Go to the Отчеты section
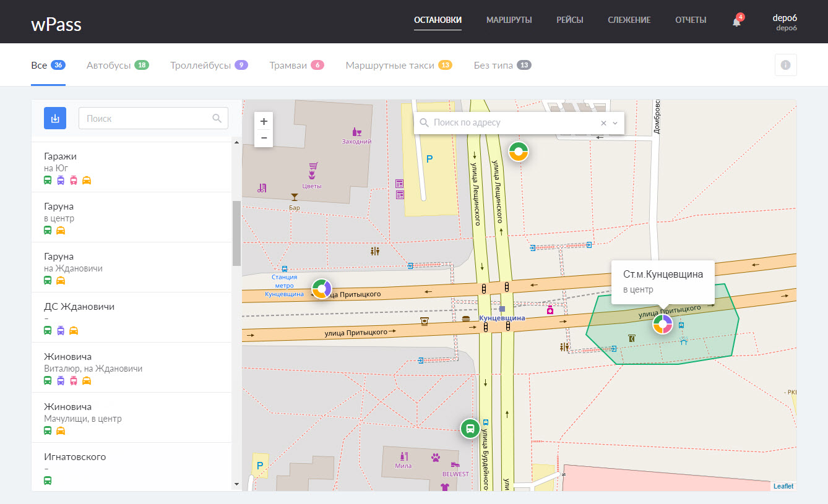Screen dimensions: 828x504 (691, 20)
